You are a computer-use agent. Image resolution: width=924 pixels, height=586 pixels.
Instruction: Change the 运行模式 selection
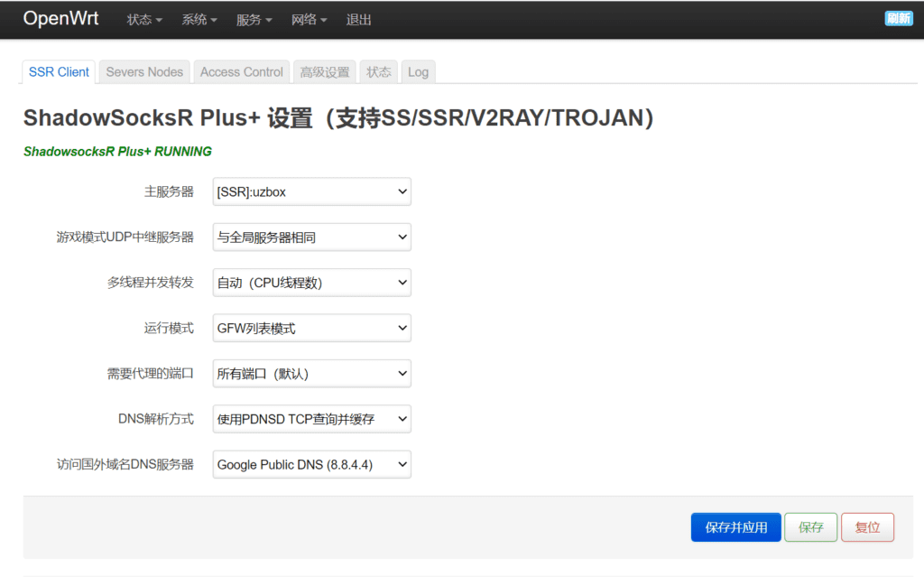click(x=311, y=328)
